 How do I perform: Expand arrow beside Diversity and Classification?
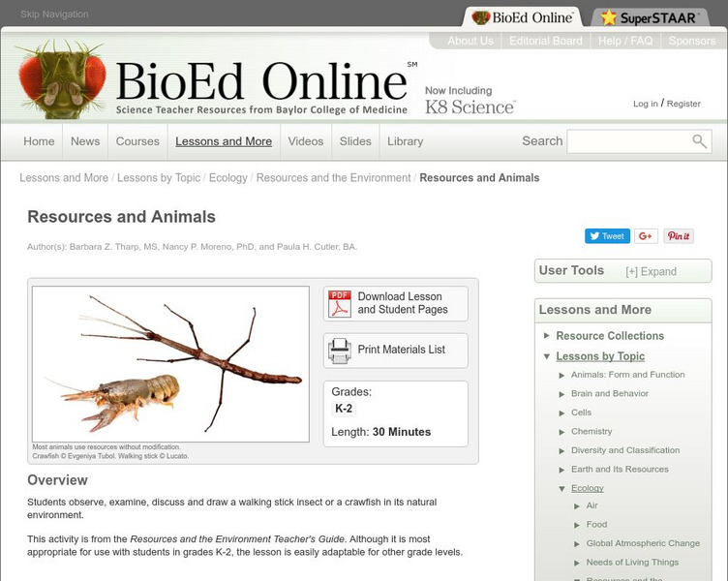[x=561, y=451]
